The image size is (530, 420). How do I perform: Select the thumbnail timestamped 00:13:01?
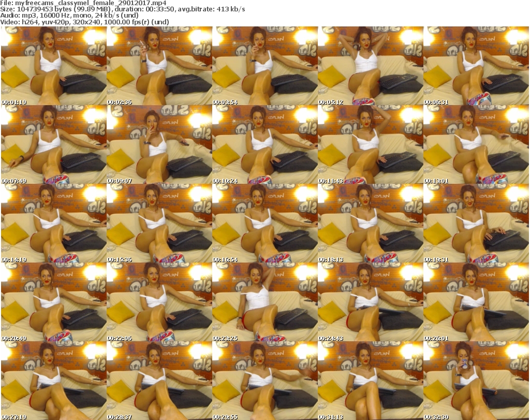coord(476,144)
